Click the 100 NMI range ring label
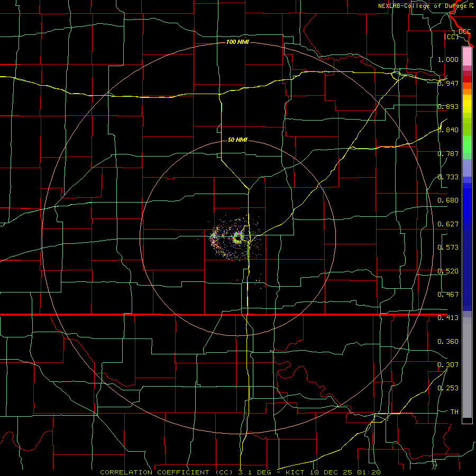This screenshot has height=476, width=476. [x=237, y=42]
